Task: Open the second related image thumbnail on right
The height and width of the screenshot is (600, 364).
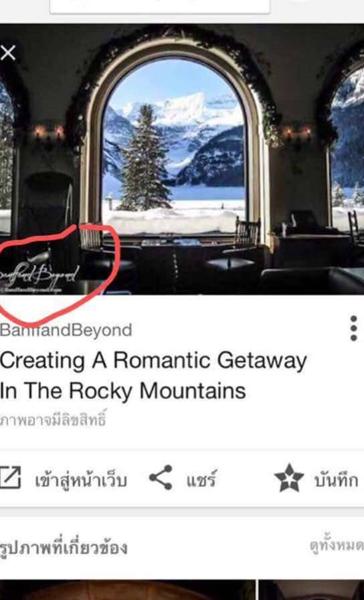Action: pos(312,590)
